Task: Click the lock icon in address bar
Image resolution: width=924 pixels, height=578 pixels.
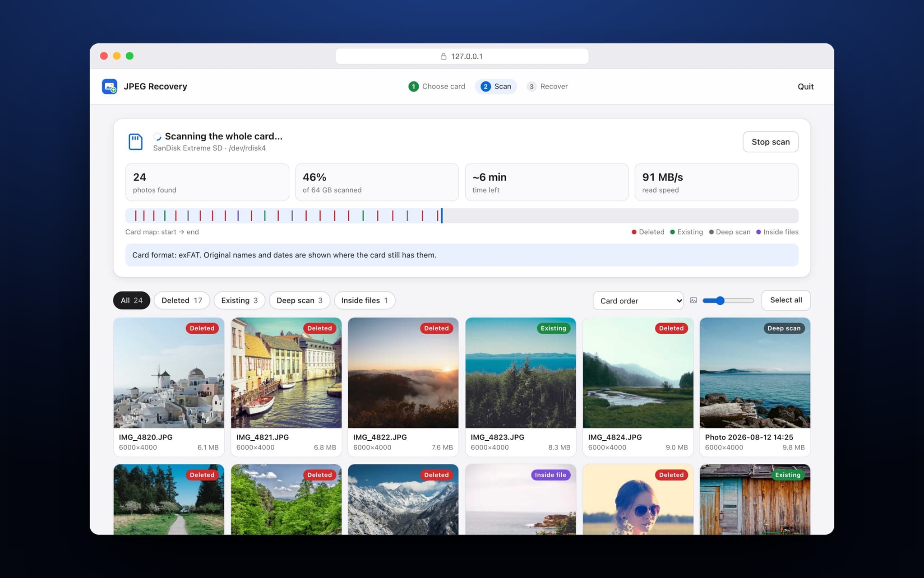Action: coord(444,56)
